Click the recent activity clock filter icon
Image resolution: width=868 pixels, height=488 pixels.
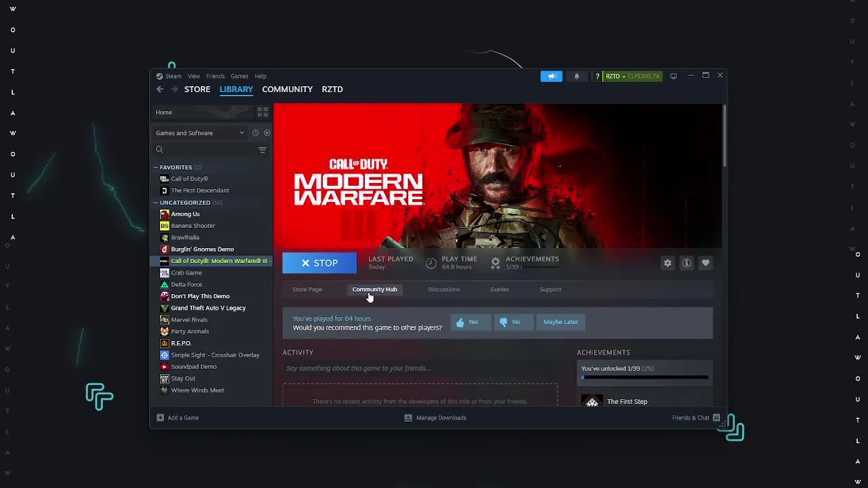[256, 133]
